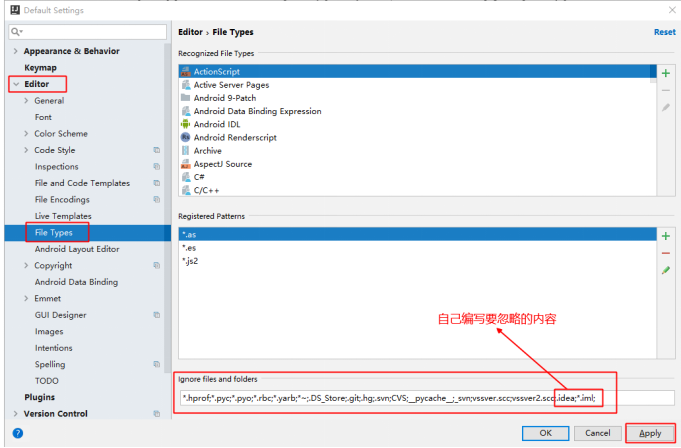Image resolution: width=681 pixels, height=448 pixels.
Task: Edit the selected registered pattern
Action: point(665,270)
